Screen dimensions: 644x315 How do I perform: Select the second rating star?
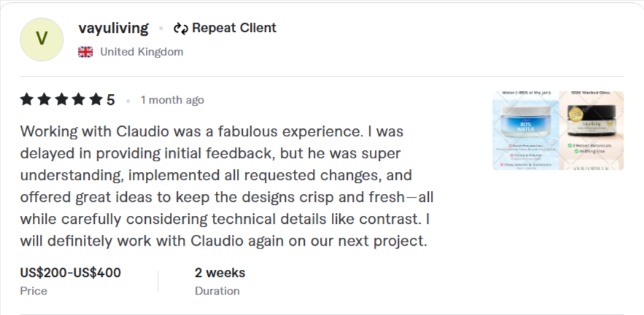point(44,100)
